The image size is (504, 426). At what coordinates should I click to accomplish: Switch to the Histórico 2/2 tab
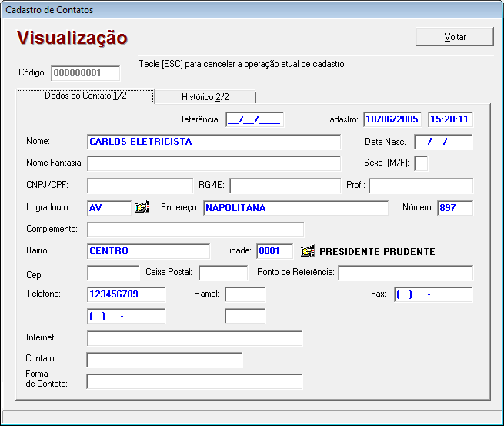coord(205,96)
